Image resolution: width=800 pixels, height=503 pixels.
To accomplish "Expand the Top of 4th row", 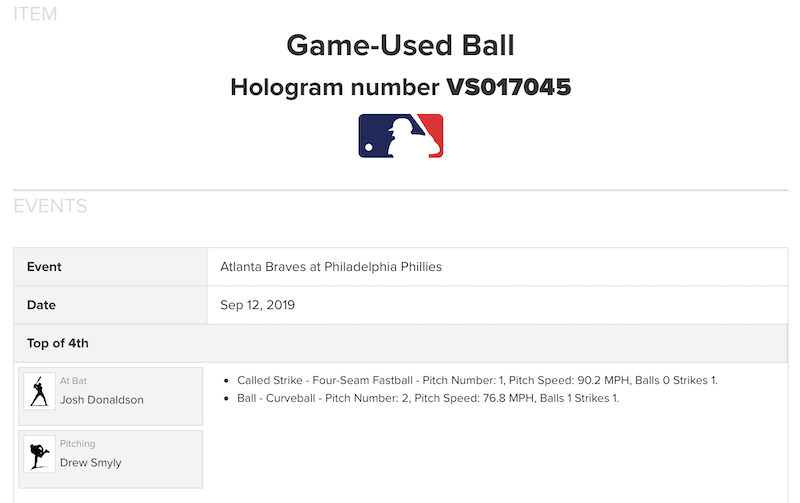I will 58,343.
